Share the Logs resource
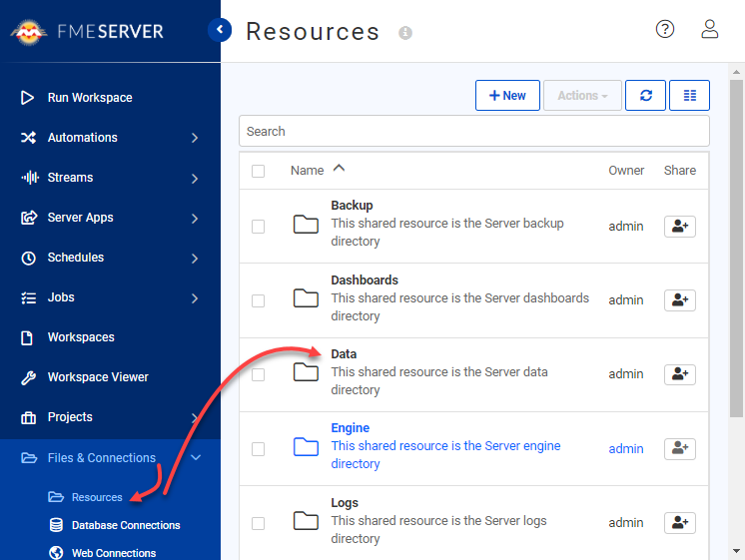This screenshot has width=745, height=560. click(680, 523)
